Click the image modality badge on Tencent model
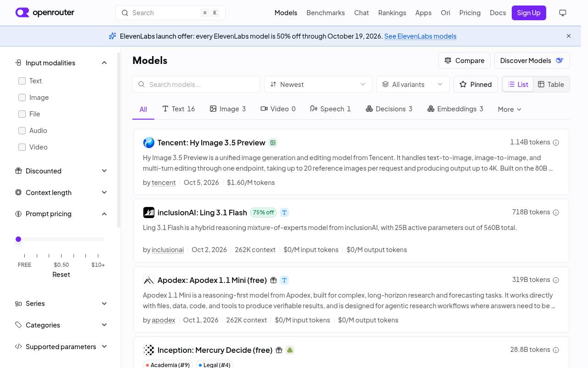The width and height of the screenshot is (588, 368). (x=273, y=143)
